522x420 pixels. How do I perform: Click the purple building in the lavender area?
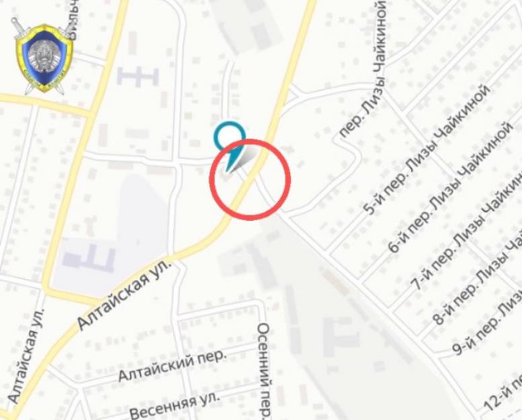coord(89,258)
